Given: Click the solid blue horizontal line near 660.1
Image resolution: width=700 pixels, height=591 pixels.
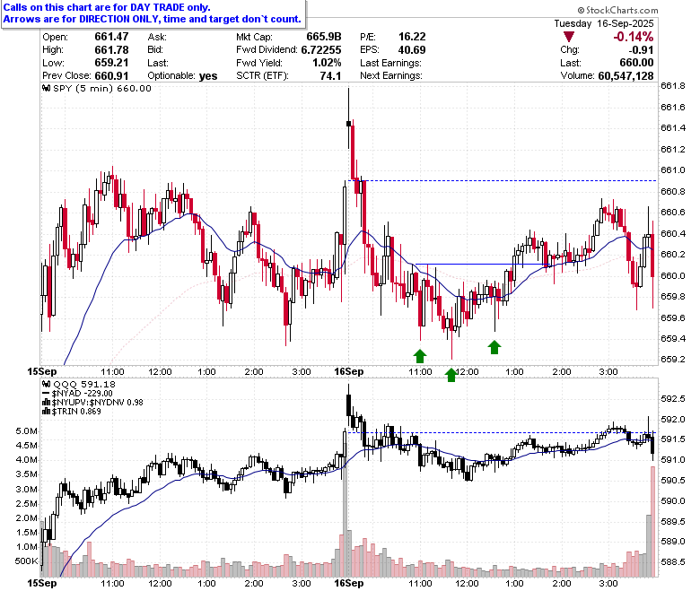Looking at the screenshot, I should click(x=481, y=264).
